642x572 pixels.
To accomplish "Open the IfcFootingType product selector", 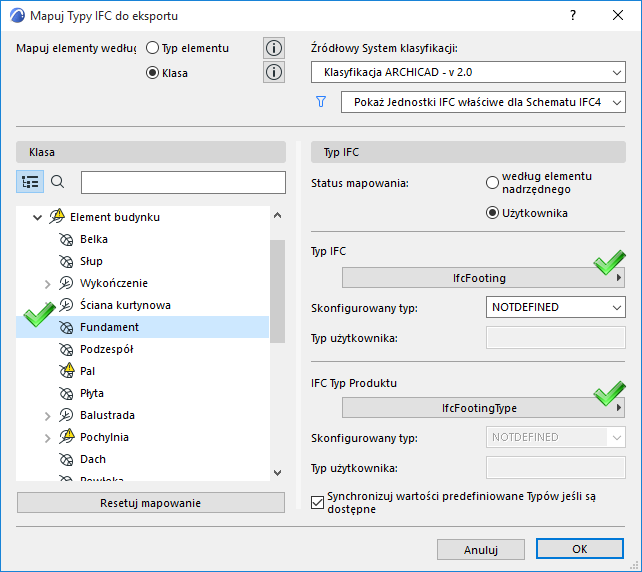I will pos(483,408).
